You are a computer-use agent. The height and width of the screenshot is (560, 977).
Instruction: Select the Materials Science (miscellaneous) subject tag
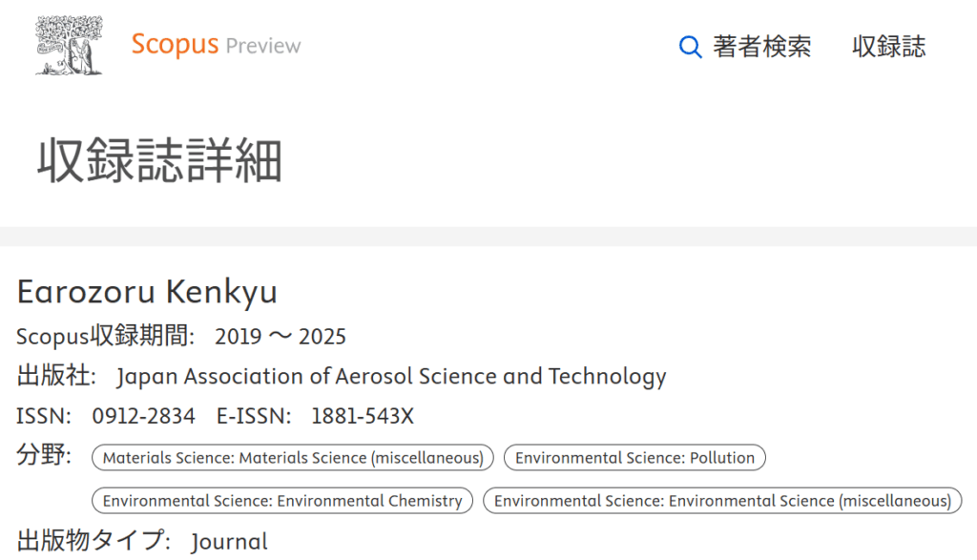293,458
